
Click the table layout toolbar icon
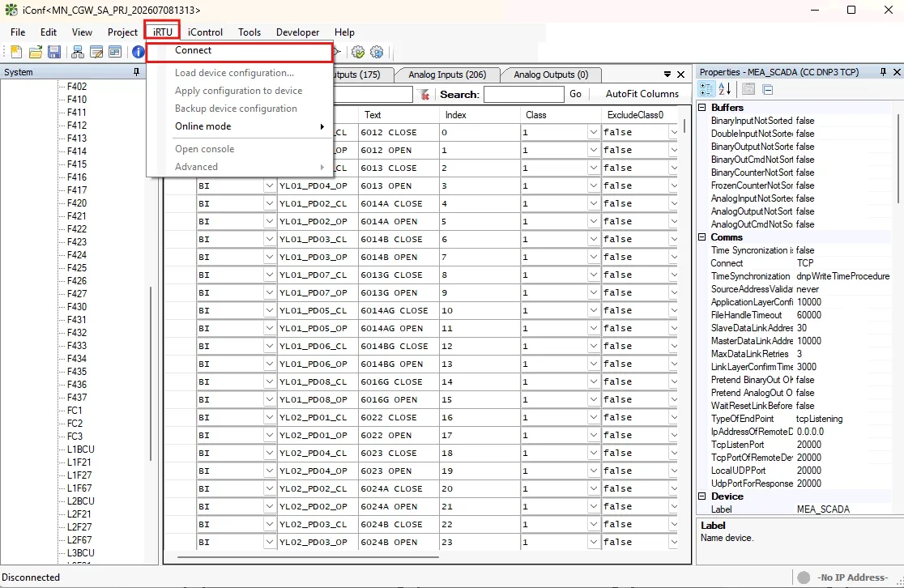pos(115,53)
